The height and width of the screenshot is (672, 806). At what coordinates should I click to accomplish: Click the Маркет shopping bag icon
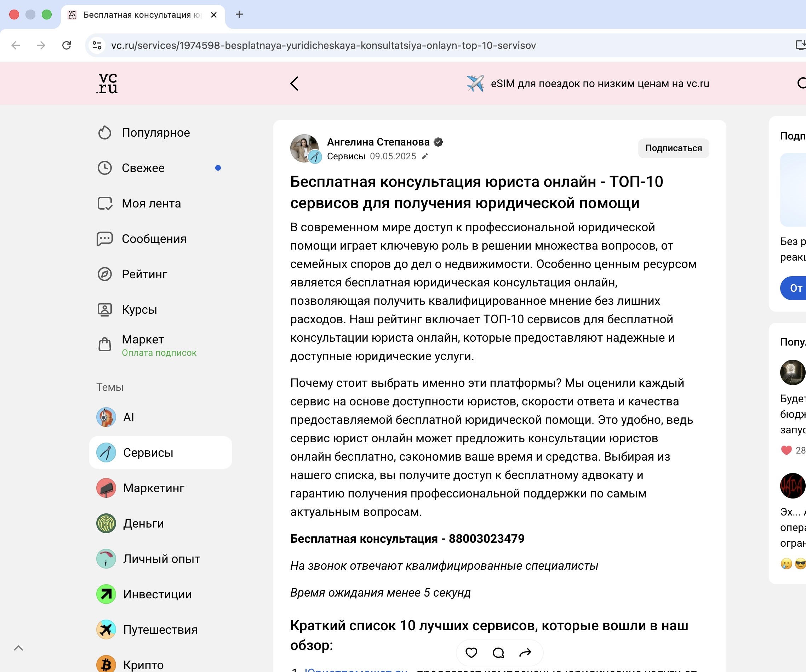pyautogui.click(x=104, y=344)
